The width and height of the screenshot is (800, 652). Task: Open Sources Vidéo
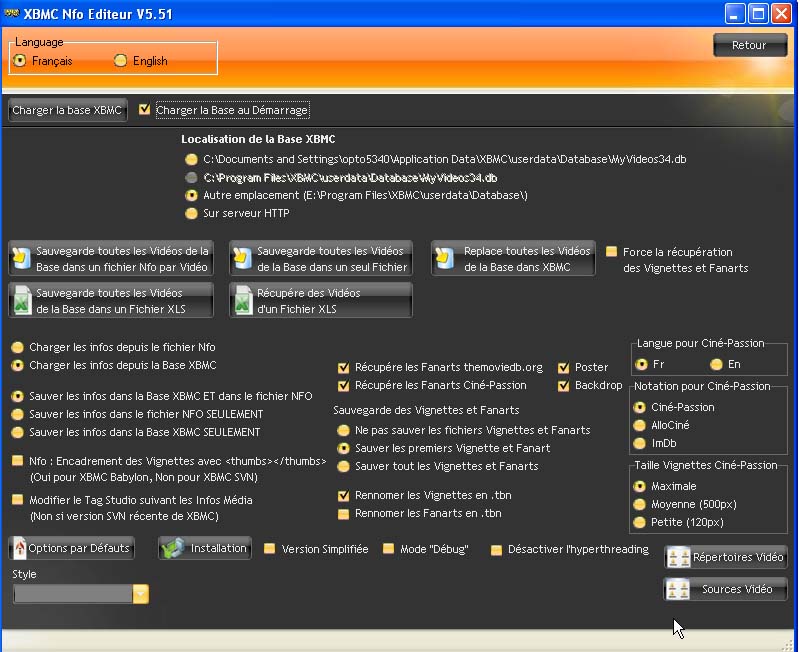(726, 589)
